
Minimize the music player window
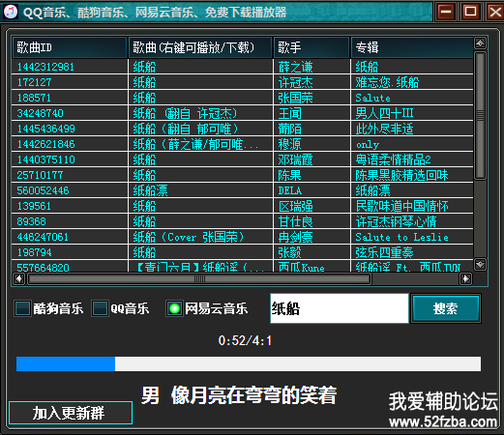pyautogui.click(x=446, y=12)
